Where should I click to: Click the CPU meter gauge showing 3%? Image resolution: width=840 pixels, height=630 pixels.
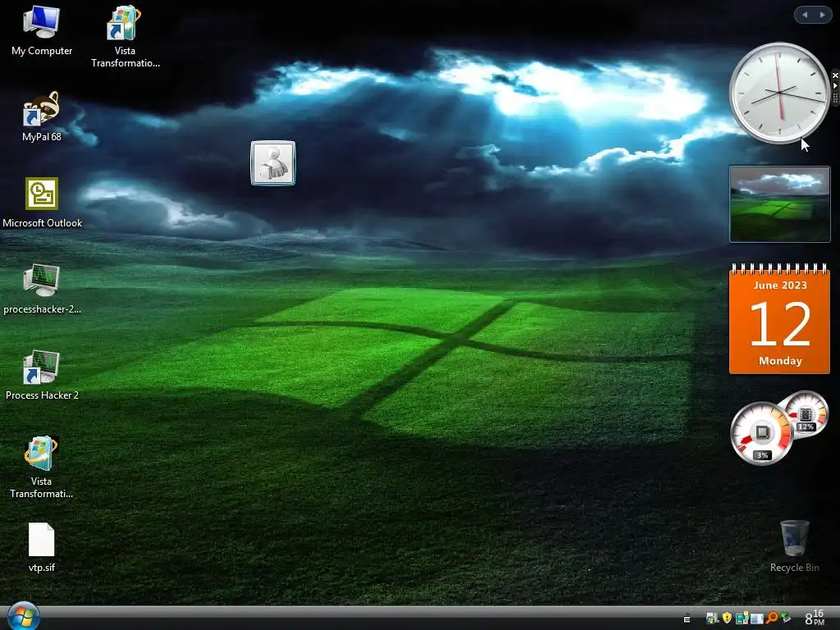pyautogui.click(x=762, y=433)
